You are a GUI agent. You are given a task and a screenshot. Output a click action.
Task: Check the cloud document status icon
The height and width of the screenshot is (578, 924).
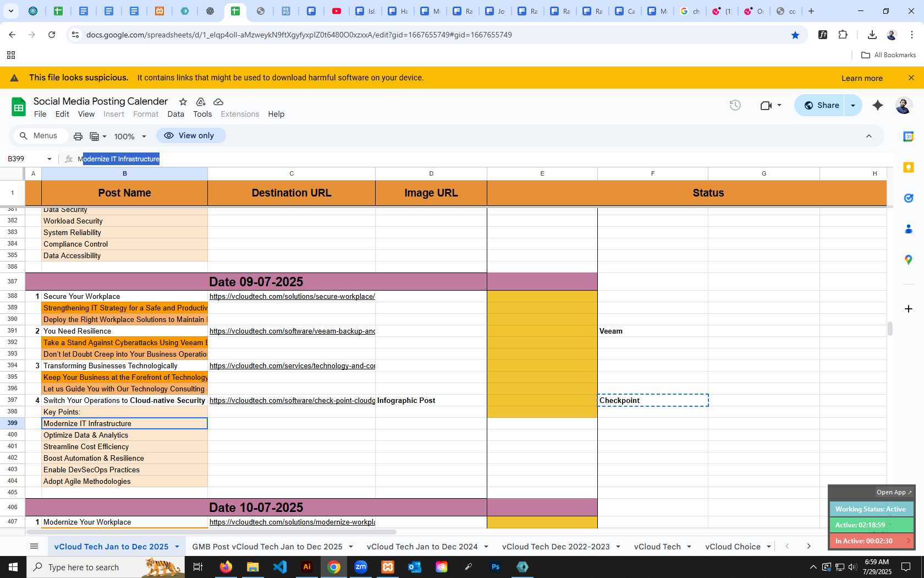(218, 102)
